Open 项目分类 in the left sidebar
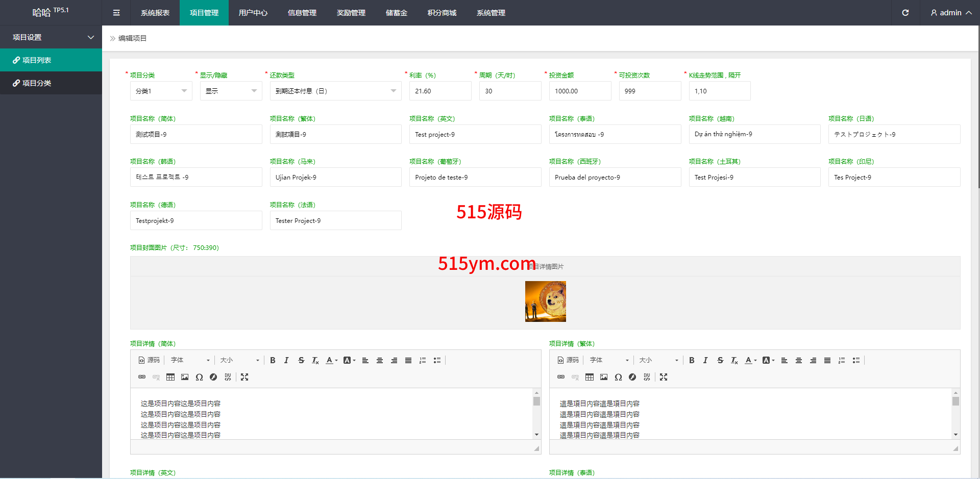Screen dimensions: 980x479 (37, 83)
